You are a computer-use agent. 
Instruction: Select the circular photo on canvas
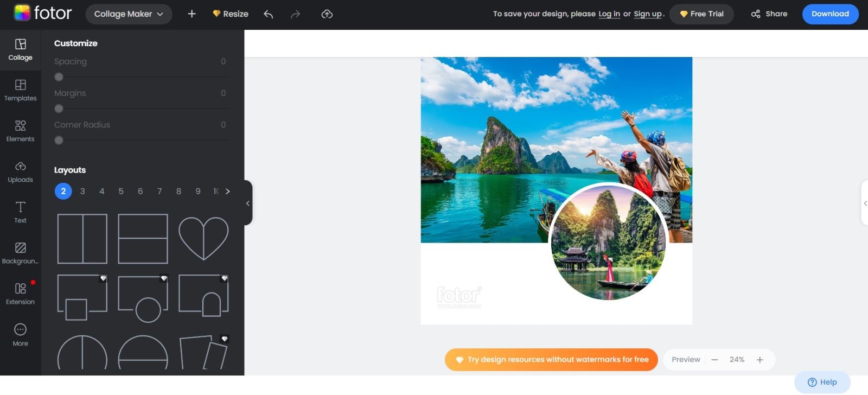pyautogui.click(x=608, y=242)
